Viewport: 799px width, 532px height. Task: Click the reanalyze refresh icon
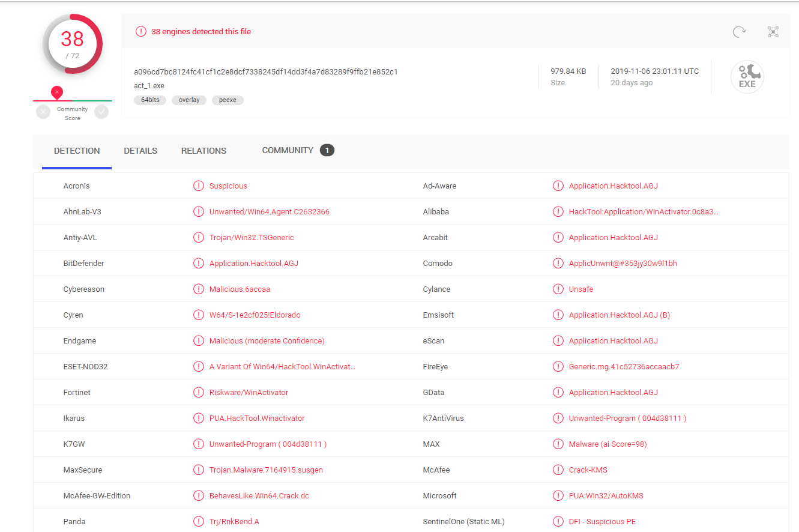(739, 32)
